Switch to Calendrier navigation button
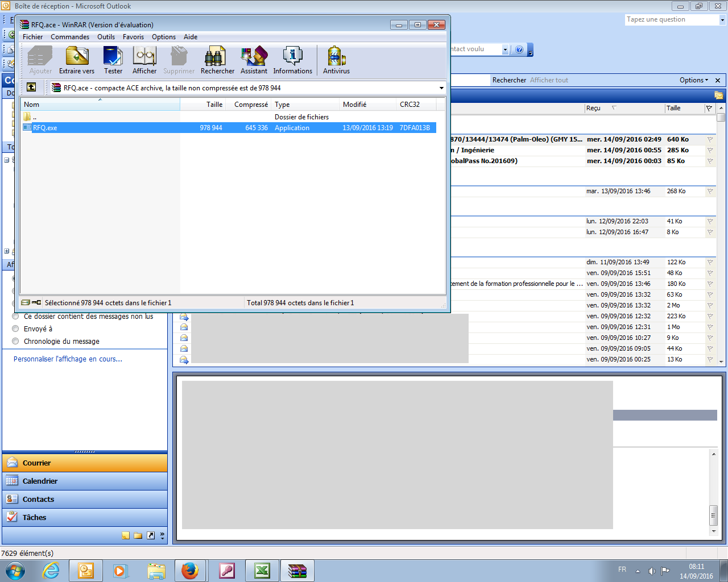 [x=40, y=481]
